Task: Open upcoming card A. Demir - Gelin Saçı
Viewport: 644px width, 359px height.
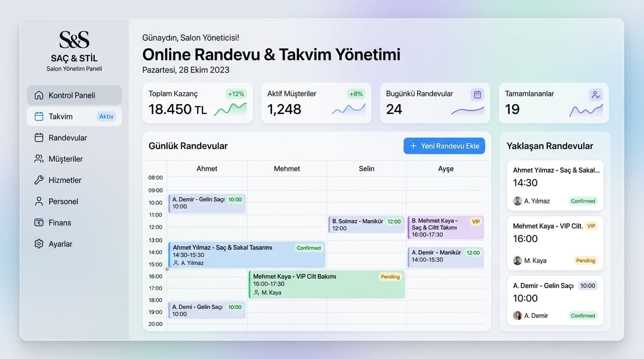Action: 555,301
